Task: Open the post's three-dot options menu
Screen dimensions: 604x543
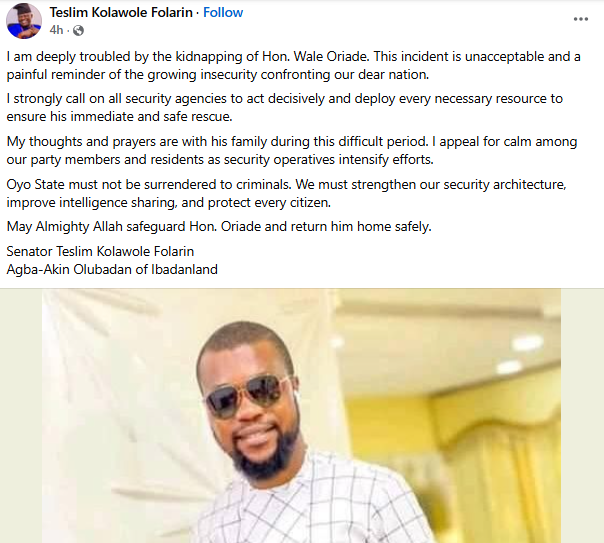Action: [581, 19]
